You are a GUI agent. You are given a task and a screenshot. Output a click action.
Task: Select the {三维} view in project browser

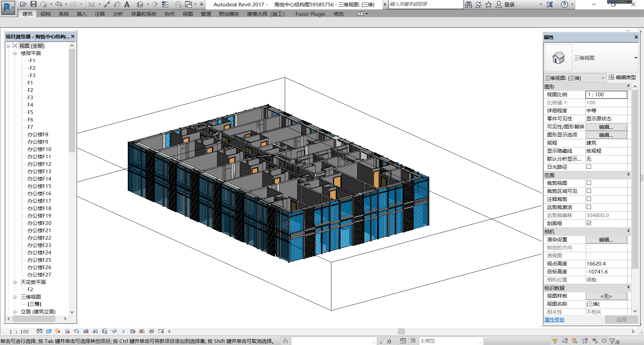click(x=35, y=304)
